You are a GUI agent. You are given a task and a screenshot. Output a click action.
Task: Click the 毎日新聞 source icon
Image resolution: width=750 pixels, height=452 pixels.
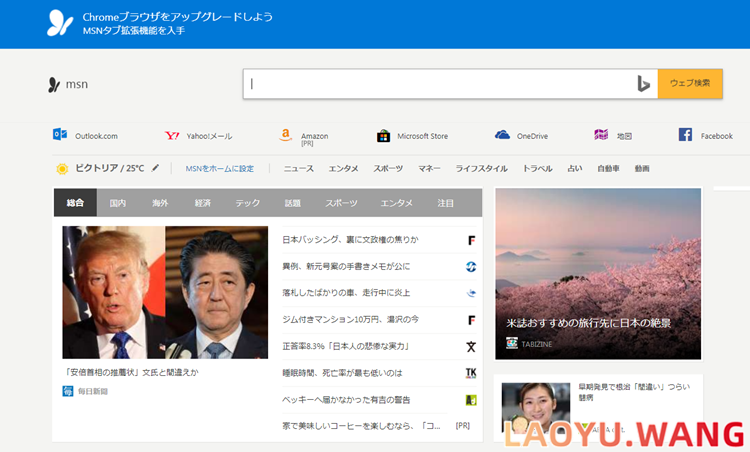[x=68, y=391]
